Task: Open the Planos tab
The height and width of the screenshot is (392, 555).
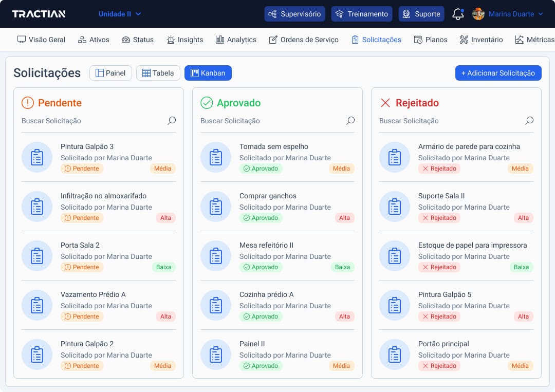Action: point(431,40)
